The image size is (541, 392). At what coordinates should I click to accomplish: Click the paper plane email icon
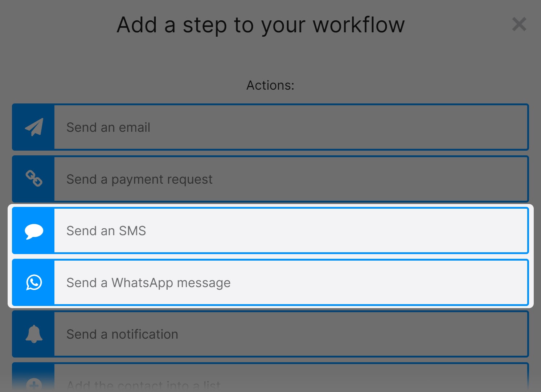click(34, 127)
